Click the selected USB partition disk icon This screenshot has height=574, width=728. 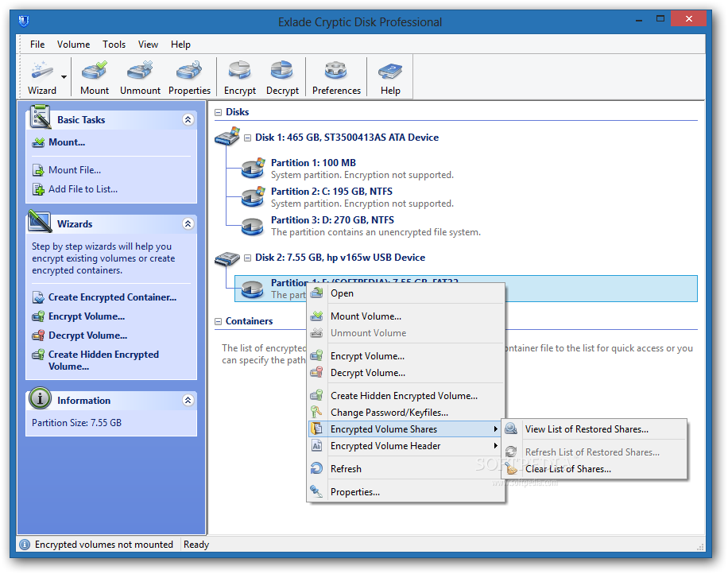click(253, 289)
